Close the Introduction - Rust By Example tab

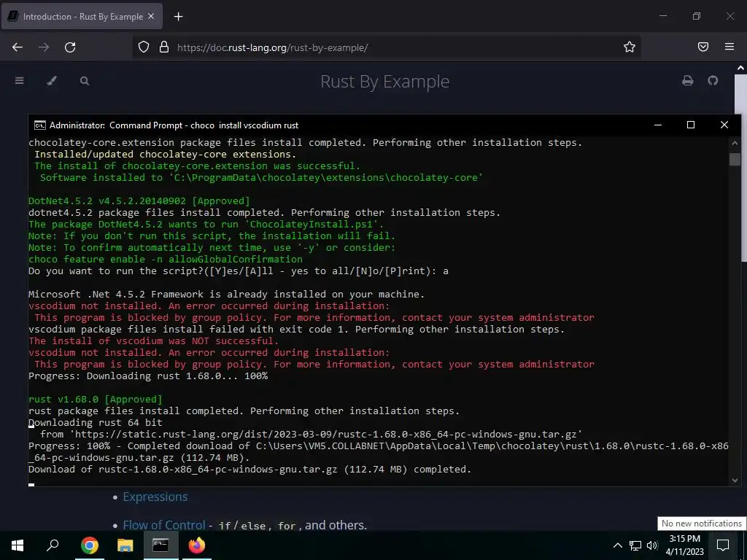[x=151, y=16]
